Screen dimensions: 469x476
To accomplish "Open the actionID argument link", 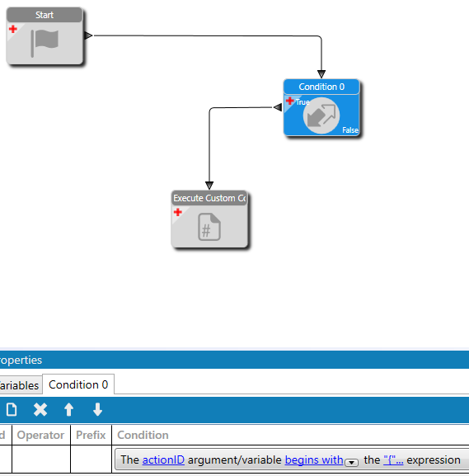I will [163, 460].
